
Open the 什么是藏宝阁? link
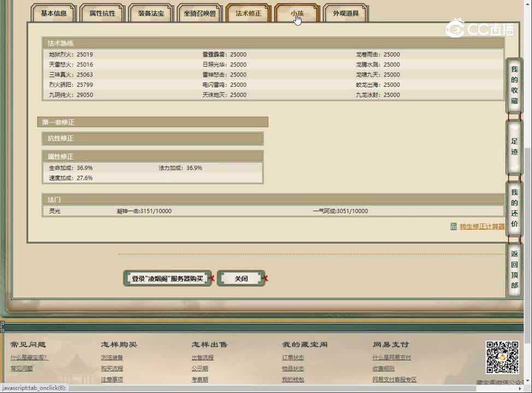tap(29, 358)
